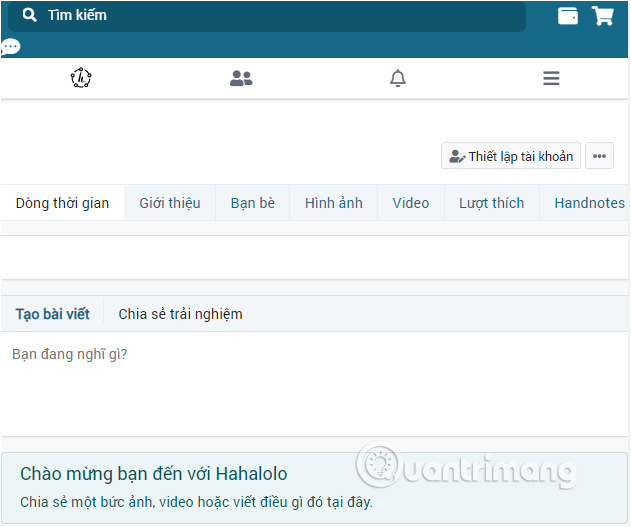
Task: Click Thiết lập tài khoản button
Action: 511,156
